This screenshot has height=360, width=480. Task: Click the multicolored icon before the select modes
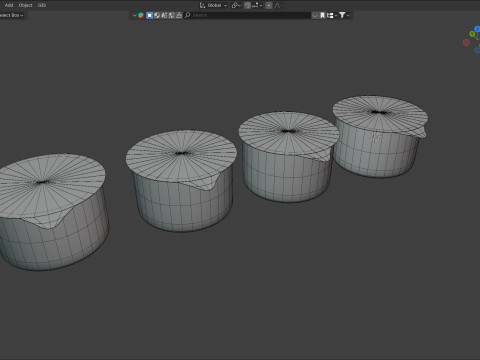coord(141,15)
